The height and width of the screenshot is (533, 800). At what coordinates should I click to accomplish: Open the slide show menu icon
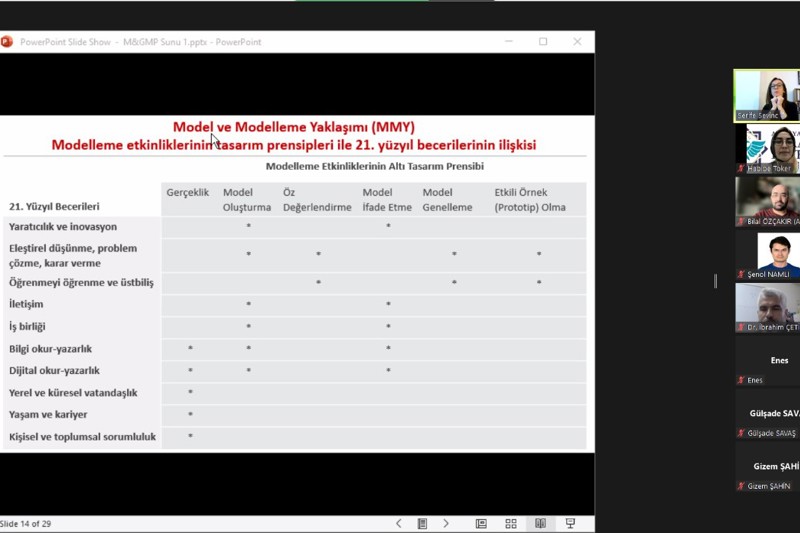click(422, 523)
